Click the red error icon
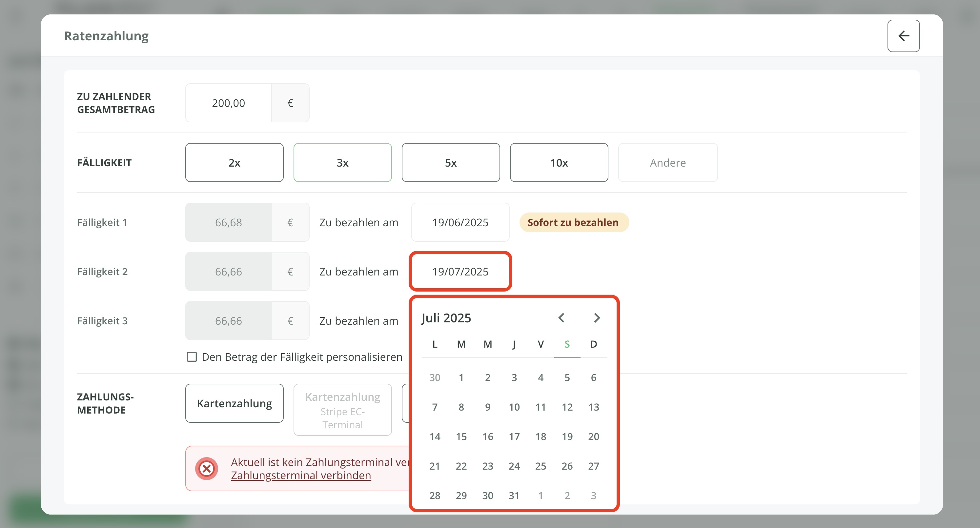 coord(207,468)
